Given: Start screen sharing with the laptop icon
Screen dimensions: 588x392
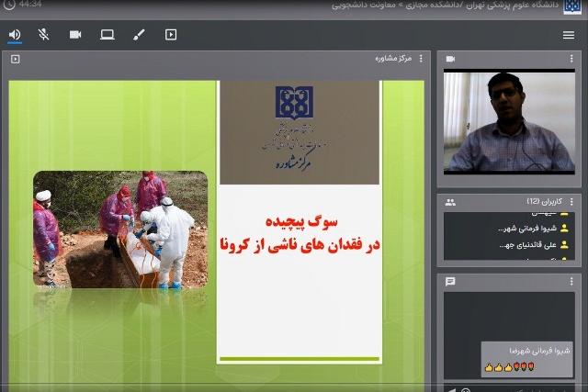Looking at the screenshot, I should pyautogui.click(x=107, y=35).
